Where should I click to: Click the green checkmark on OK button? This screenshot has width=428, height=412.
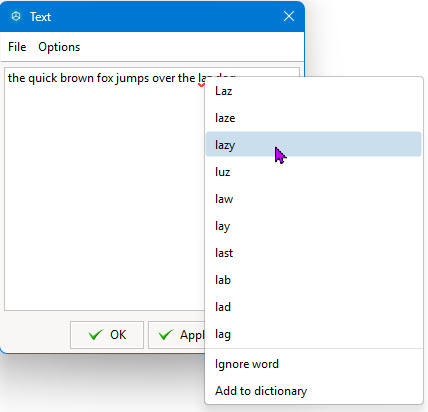pyautogui.click(x=96, y=335)
